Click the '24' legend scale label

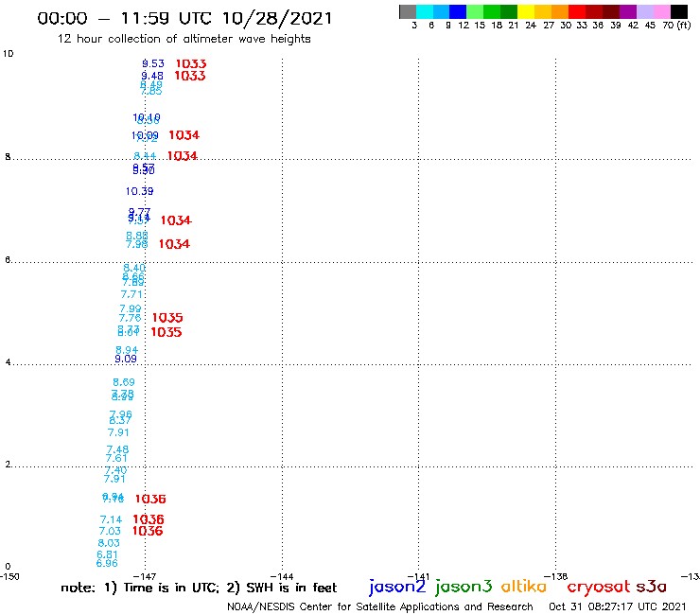tap(531, 26)
